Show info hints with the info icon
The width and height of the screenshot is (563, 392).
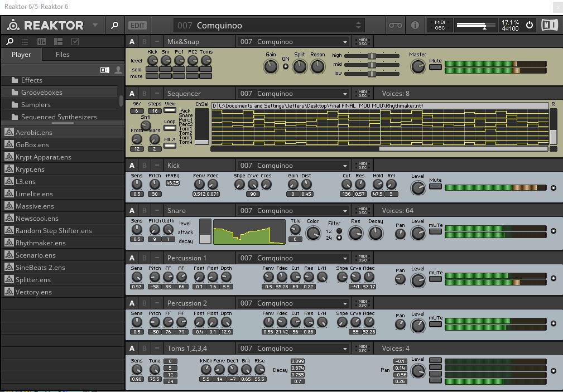pos(415,25)
